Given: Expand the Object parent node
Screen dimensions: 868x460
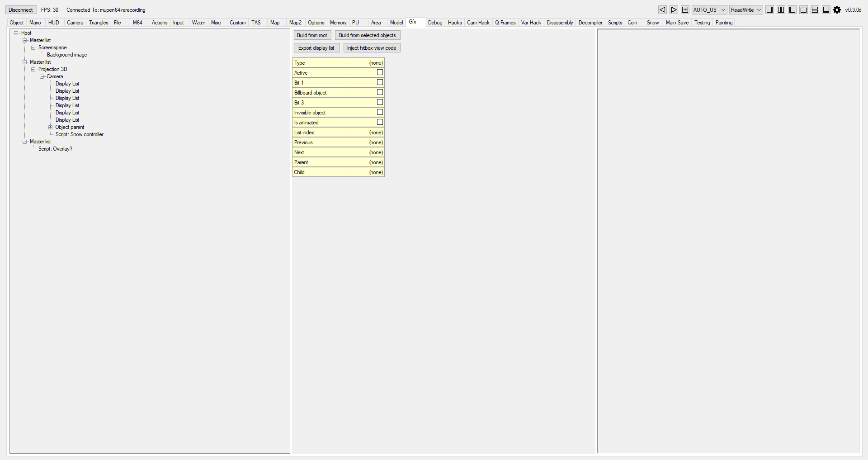Looking at the screenshot, I should tap(51, 127).
